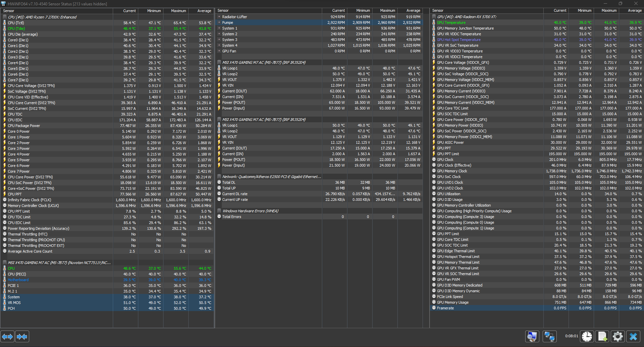The height and width of the screenshot is (347, 644).
Task: Click Maximum column header above the CPU list
Action: coord(176,11)
